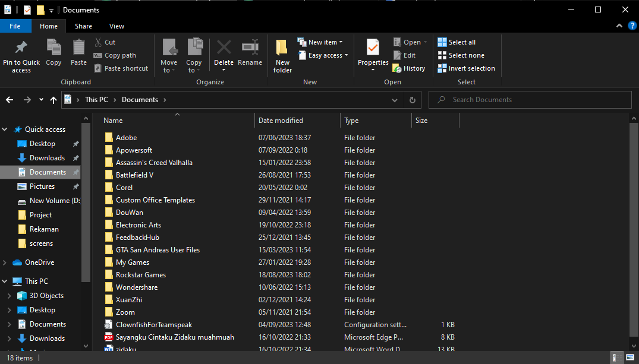This screenshot has height=364, width=639.
Task: Open New item dropdown
Action: [x=320, y=42]
